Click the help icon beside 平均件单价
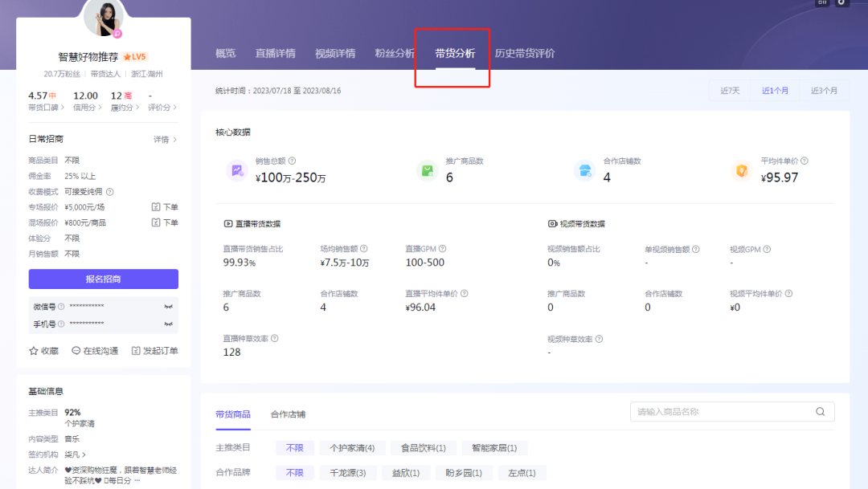The height and width of the screenshot is (489, 868). click(805, 161)
